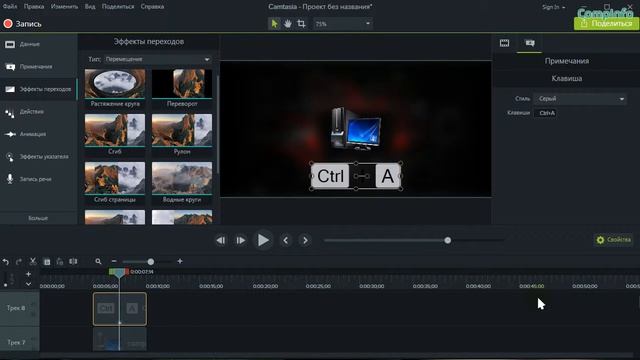Select the Растяжение круга transition thumbnail
This screenshot has width=640, height=360.
(x=115, y=84)
